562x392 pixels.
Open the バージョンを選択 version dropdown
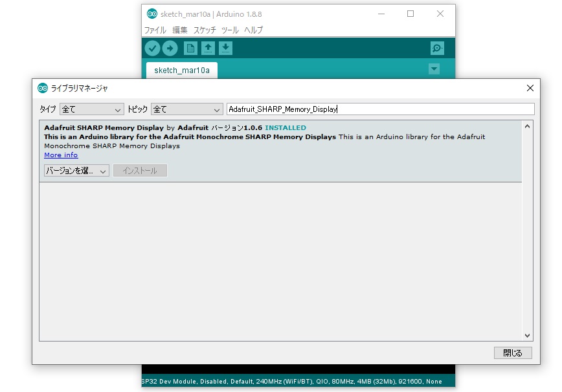point(76,171)
